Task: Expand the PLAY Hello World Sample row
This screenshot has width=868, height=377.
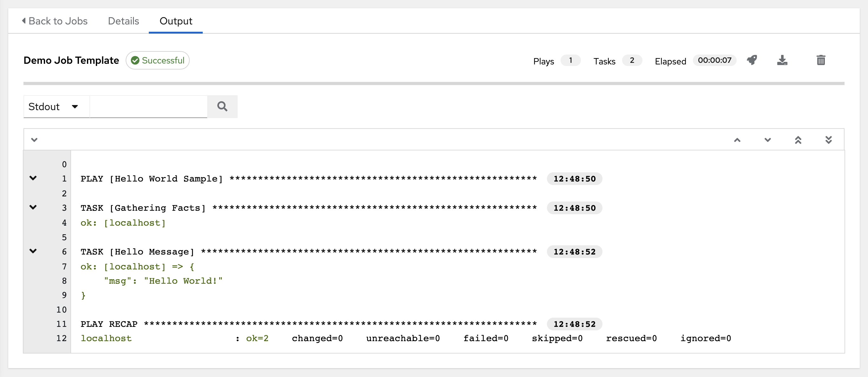Action: pos(33,178)
